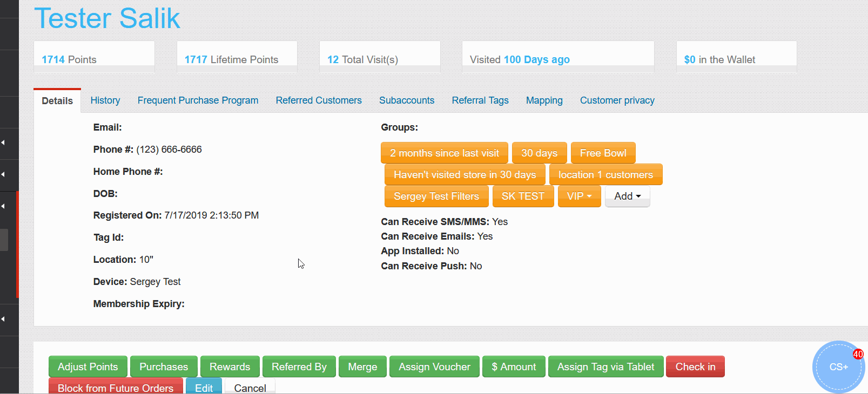Click Visited 100 Days ago card

click(558, 57)
